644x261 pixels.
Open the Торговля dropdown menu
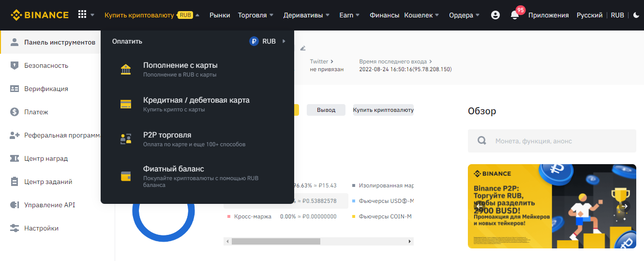[255, 15]
